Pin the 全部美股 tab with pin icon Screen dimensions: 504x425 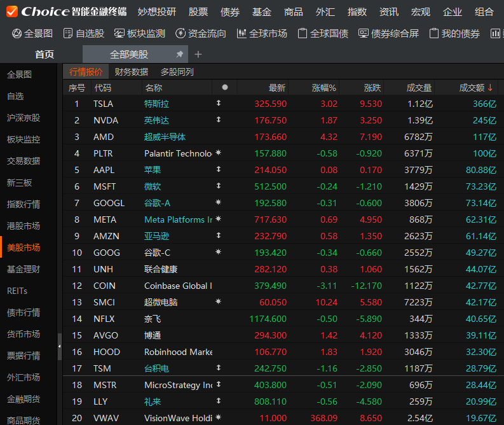pyautogui.click(x=180, y=54)
